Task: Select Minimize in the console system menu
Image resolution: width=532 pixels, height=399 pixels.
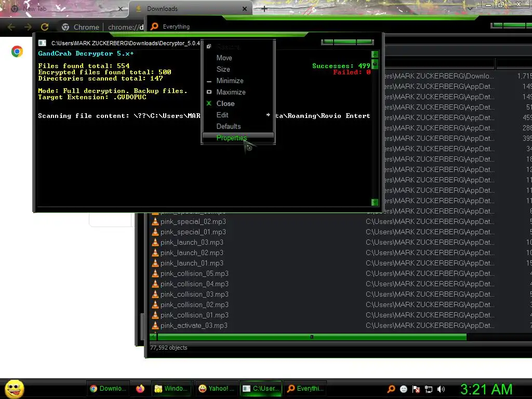Action: 230,81
